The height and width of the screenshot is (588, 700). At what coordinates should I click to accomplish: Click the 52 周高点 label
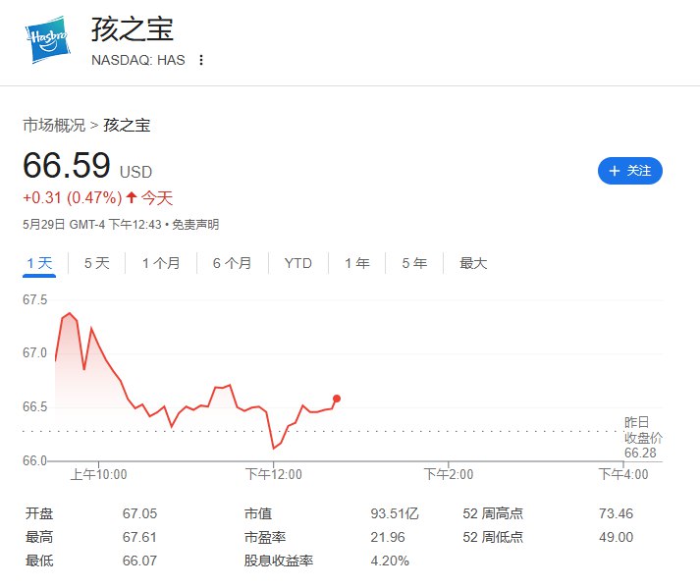pos(493,513)
